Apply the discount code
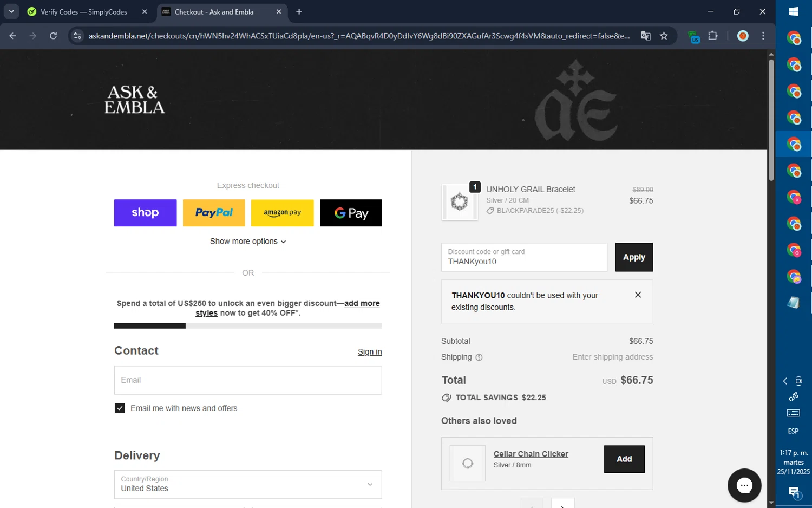The height and width of the screenshot is (508, 812). [x=634, y=257]
